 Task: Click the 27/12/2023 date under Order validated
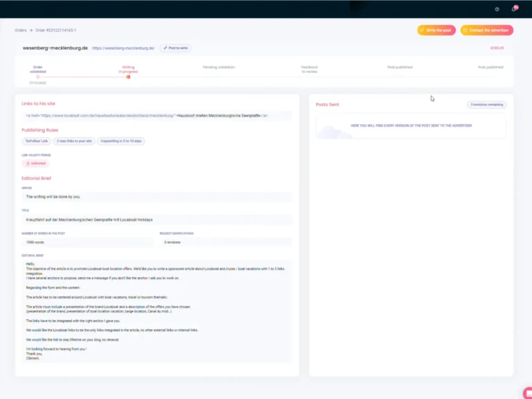click(37, 83)
